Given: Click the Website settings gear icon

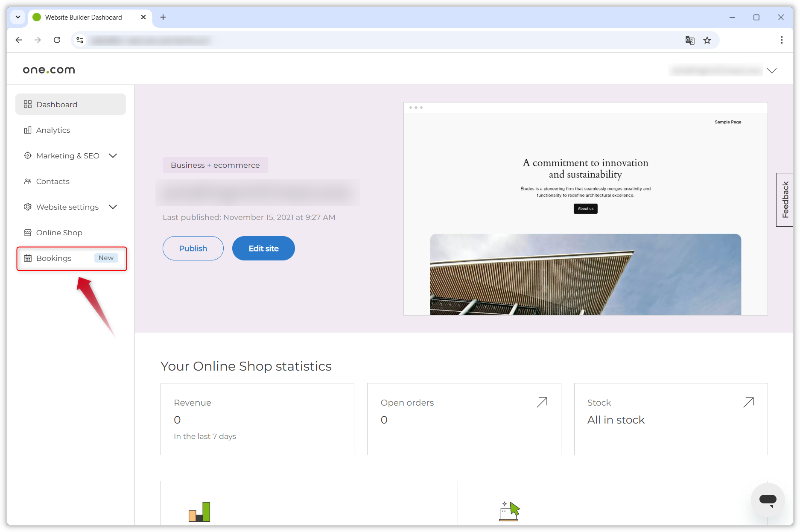Looking at the screenshot, I should point(28,207).
